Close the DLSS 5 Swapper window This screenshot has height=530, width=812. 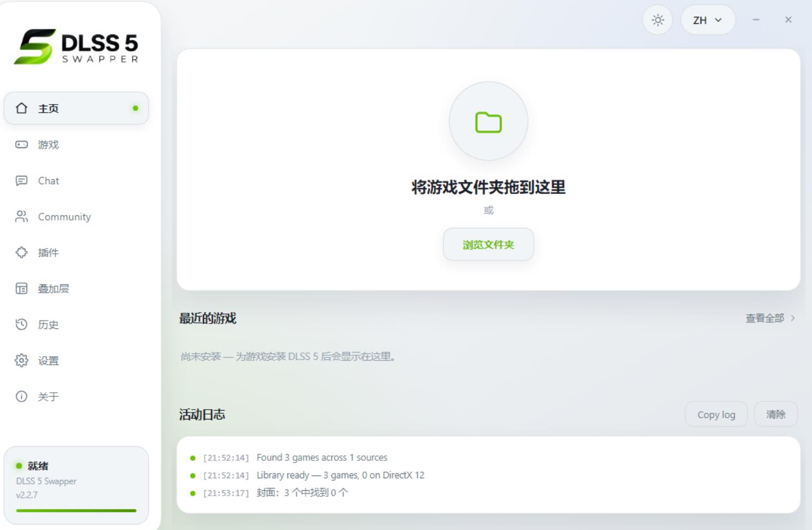pyautogui.click(x=788, y=20)
